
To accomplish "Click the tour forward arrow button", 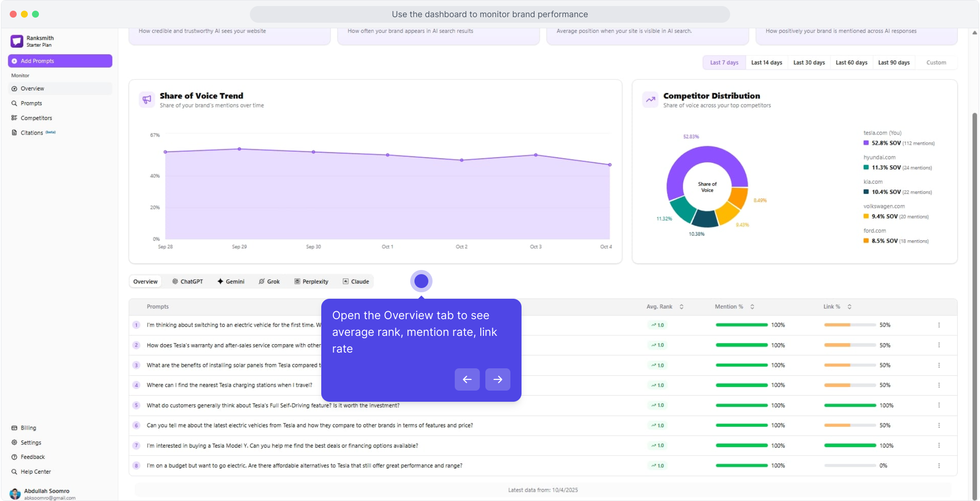I will point(497,379).
